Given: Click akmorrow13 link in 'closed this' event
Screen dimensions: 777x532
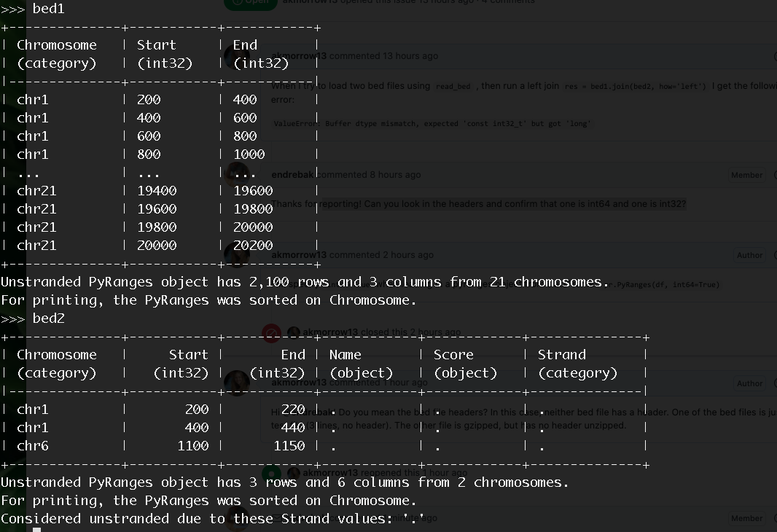Looking at the screenshot, I should click(x=330, y=332).
